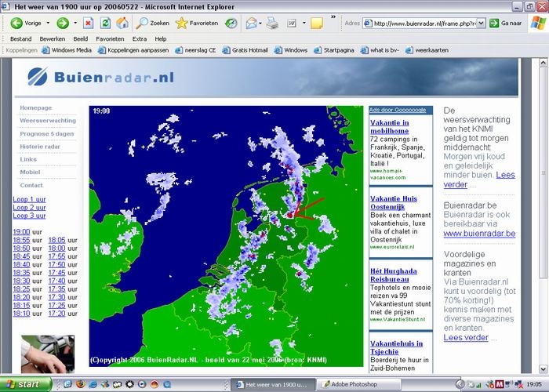Click the Print icon in toolbar
The width and height of the screenshot is (549, 392).
point(272,23)
